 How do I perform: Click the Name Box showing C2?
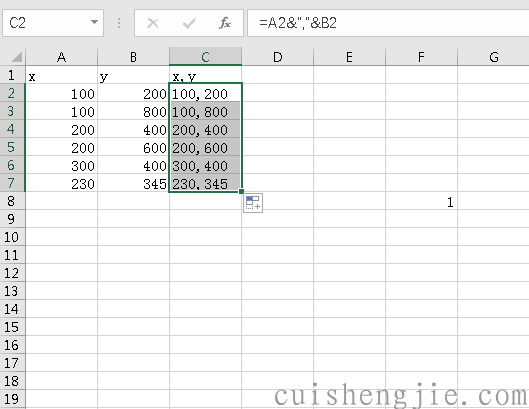tap(53, 23)
